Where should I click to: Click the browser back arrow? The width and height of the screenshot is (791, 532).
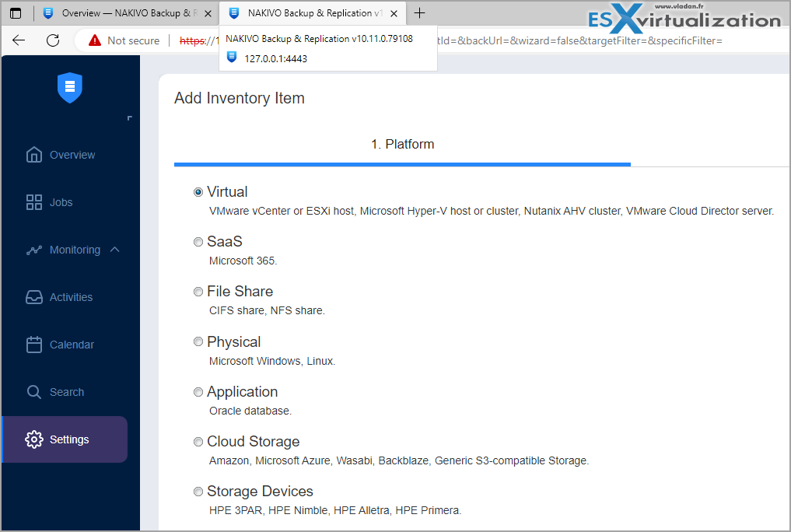tap(19, 40)
